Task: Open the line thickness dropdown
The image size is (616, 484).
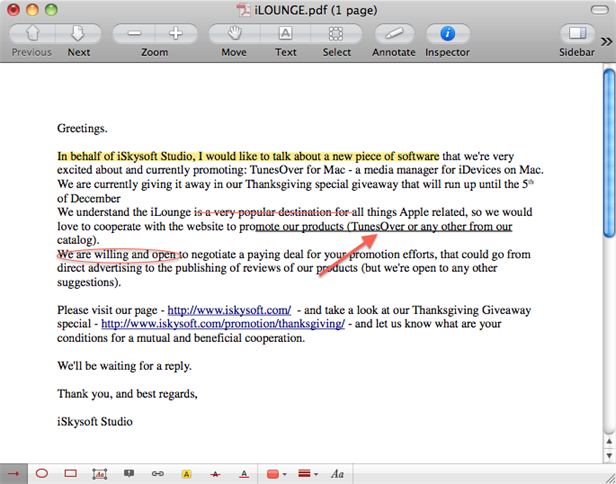Action: [x=308, y=474]
